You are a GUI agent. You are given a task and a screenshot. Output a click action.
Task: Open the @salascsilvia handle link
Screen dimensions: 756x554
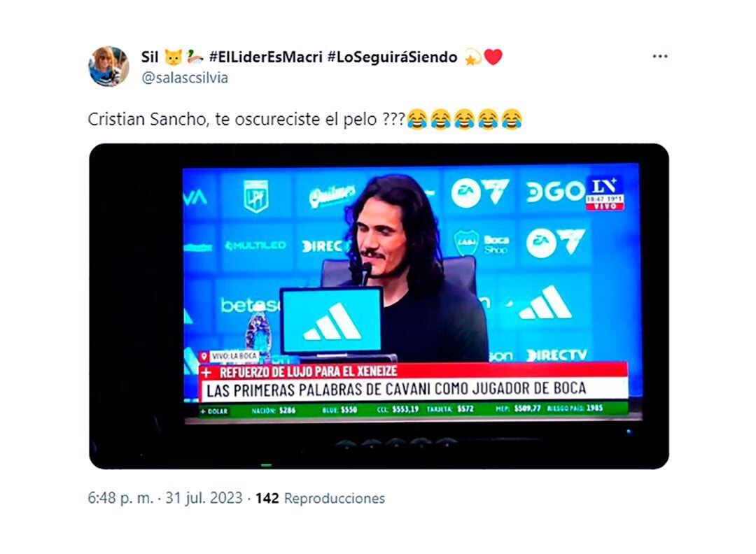pos(185,78)
